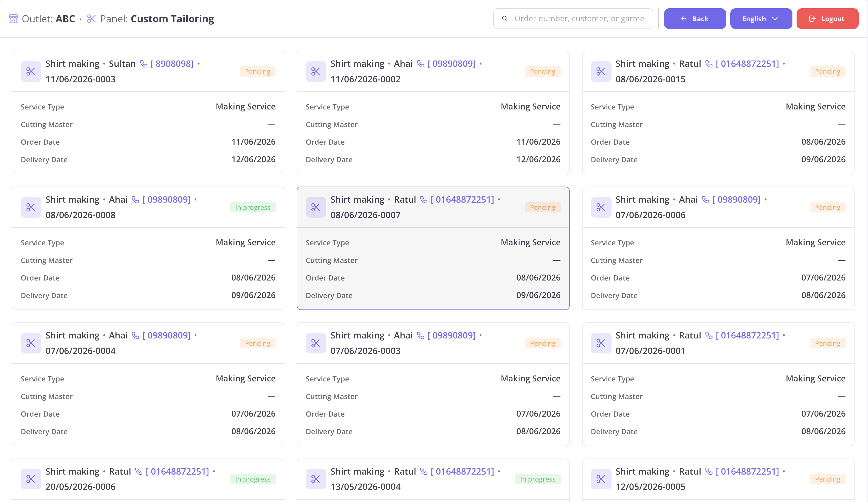Click scissors icon of order 08/06/2026-0007
This screenshot has height=502, width=868.
(315, 207)
